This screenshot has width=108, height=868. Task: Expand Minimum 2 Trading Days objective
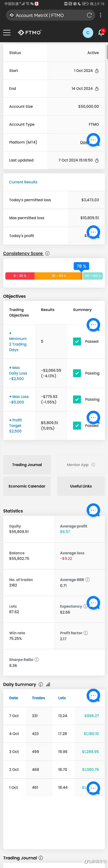(18, 341)
